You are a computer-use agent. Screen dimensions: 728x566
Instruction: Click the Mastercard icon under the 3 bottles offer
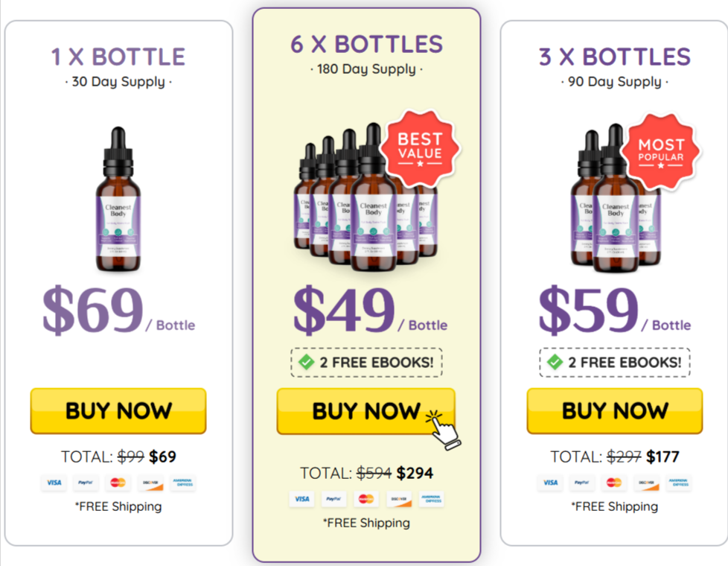[x=614, y=483]
